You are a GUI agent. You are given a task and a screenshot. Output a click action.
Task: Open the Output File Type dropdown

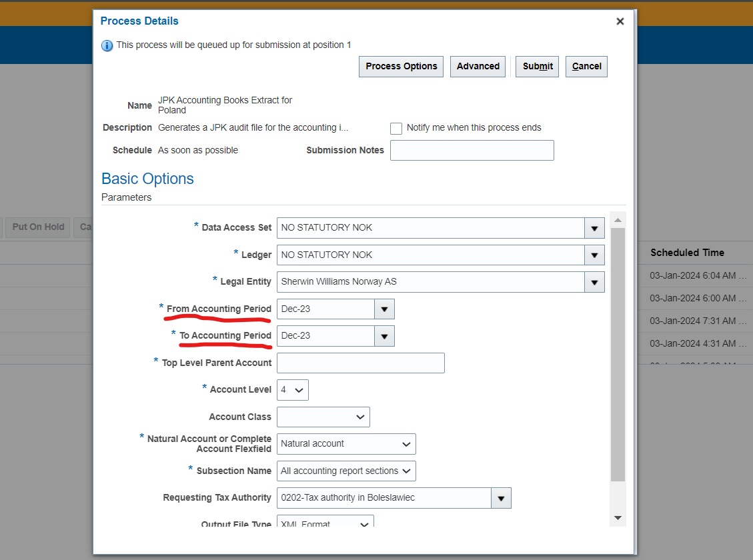point(364,525)
